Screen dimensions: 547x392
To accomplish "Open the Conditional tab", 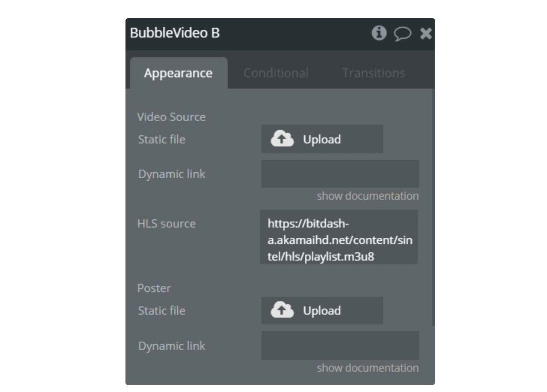I will (276, 73).
